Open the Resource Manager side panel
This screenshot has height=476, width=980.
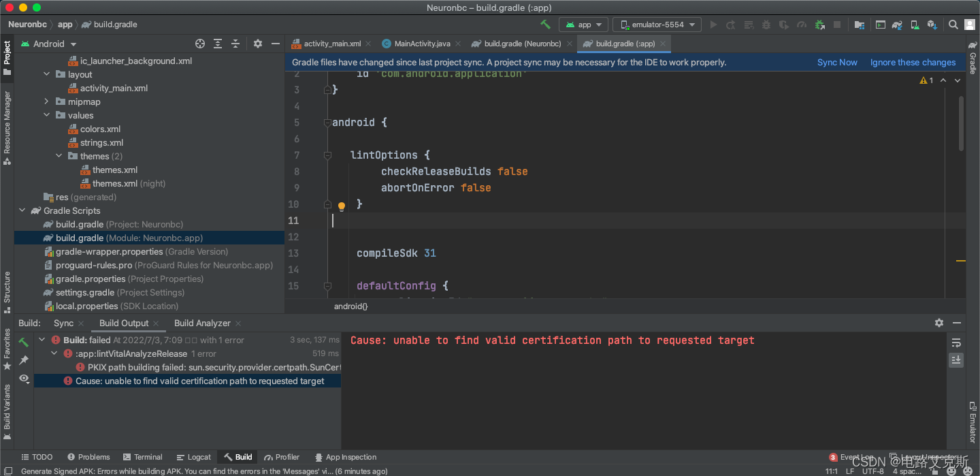(7, 128)
